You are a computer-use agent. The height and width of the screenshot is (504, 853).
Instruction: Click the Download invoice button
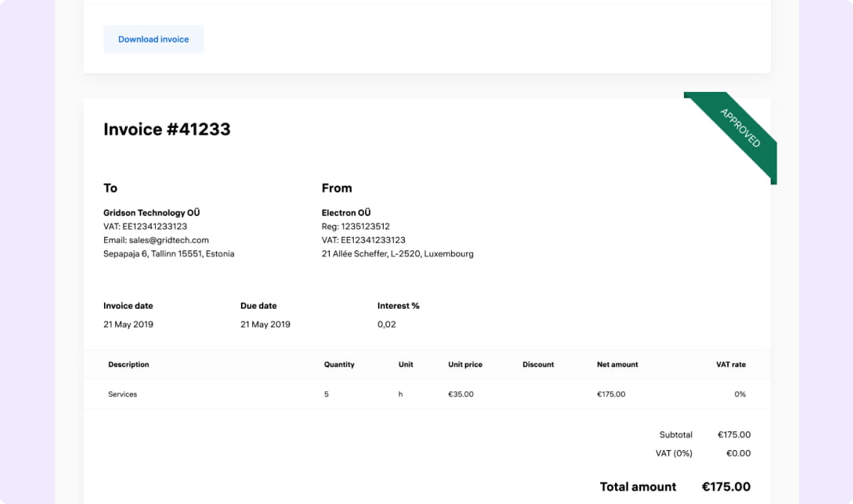153,40
